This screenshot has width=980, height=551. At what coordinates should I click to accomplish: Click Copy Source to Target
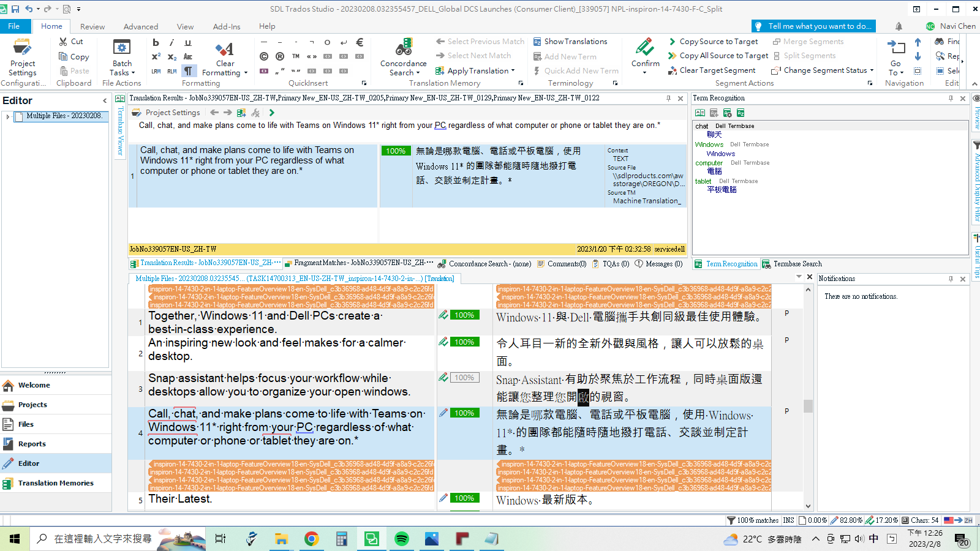714,42
